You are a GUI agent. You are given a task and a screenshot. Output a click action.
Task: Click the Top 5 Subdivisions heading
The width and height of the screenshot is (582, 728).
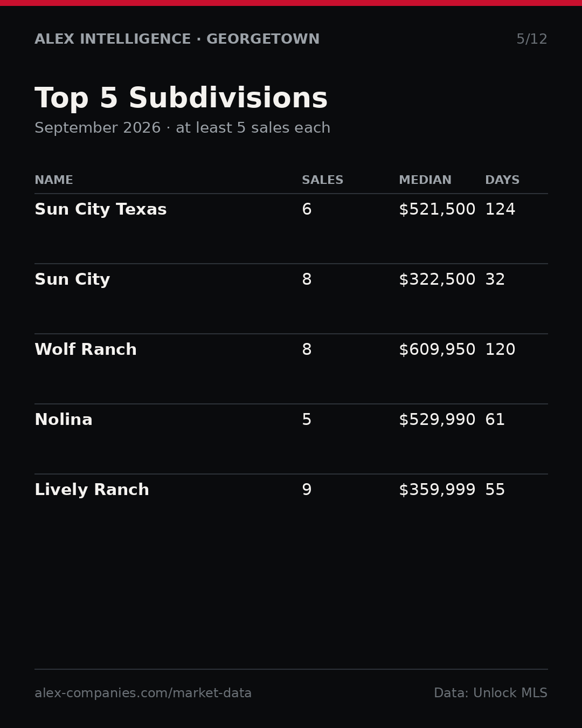pos(181,99)
